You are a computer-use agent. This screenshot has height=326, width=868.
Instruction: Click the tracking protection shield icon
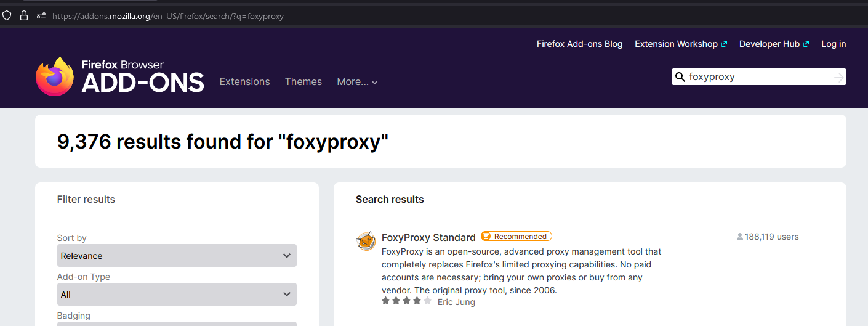tap(7, 16)
